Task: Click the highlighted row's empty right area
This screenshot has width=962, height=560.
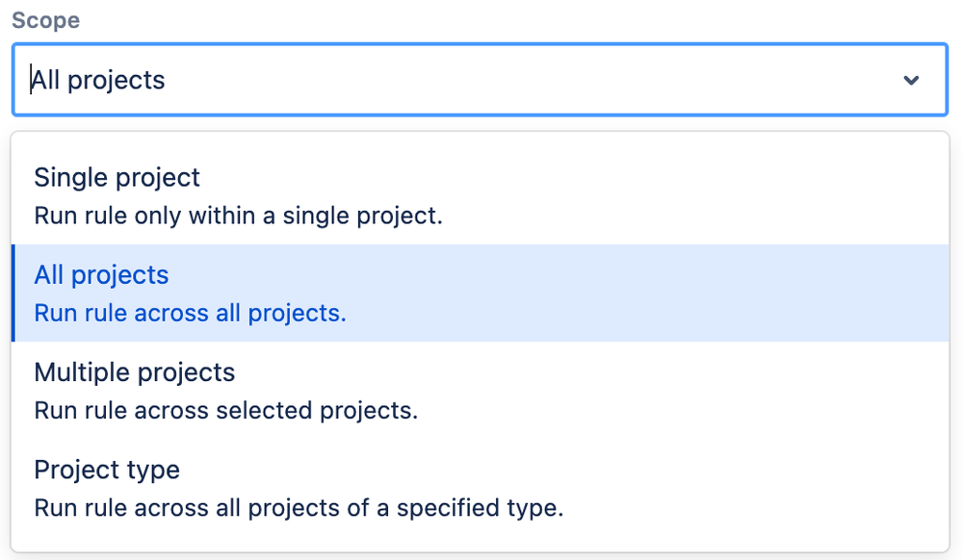Action: click(722, 293)
